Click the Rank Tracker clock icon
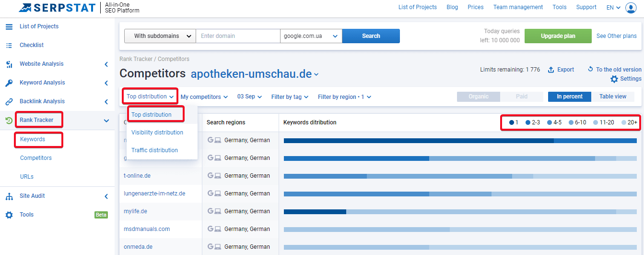The width and height of the screenshot is (644, 255). 9,120
